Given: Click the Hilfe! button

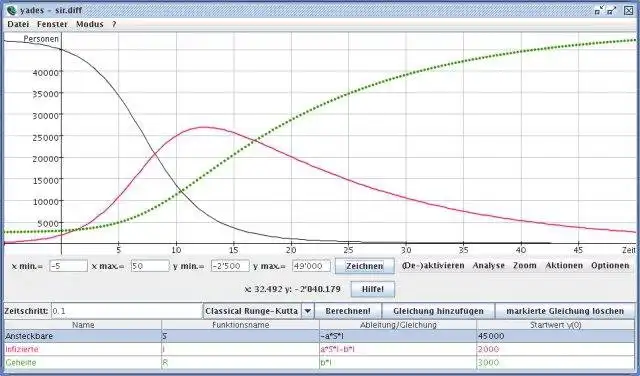Looking at the screenshot, I should coord(373,289).
